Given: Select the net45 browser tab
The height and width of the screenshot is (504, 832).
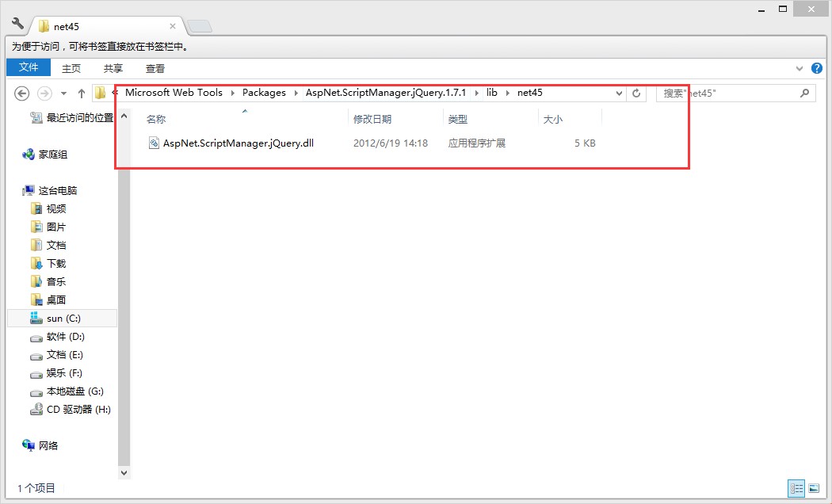Looking at the screenshot, I should (106, 26).
